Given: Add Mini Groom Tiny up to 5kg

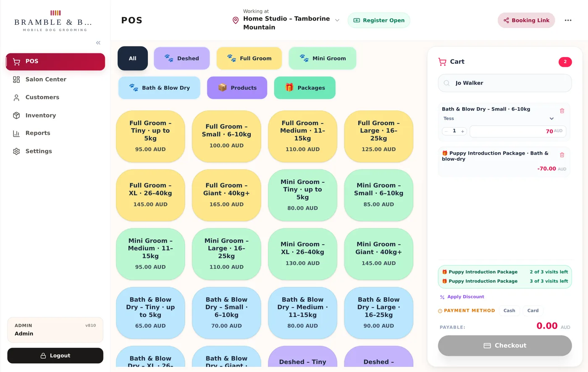Looking at the screenshot, I should (x=302, y=195).
